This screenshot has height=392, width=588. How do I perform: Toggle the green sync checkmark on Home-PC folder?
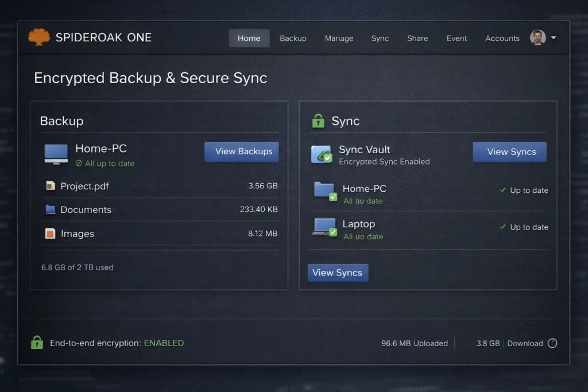[332, 196]
